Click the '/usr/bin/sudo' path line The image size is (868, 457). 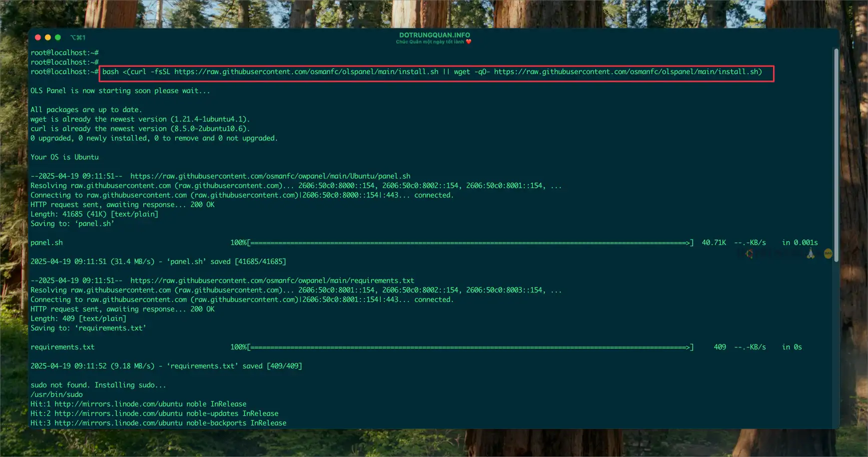pos(56,394)
